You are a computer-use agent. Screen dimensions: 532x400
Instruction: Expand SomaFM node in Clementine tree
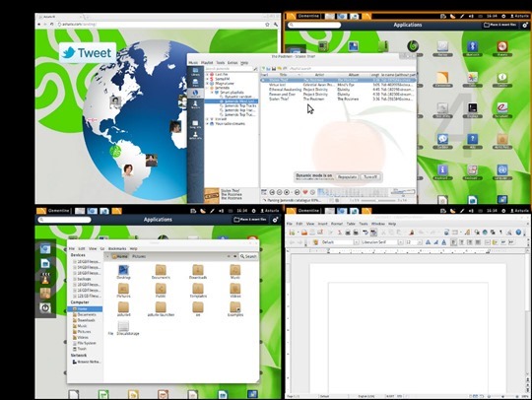(x=207, y=79)
